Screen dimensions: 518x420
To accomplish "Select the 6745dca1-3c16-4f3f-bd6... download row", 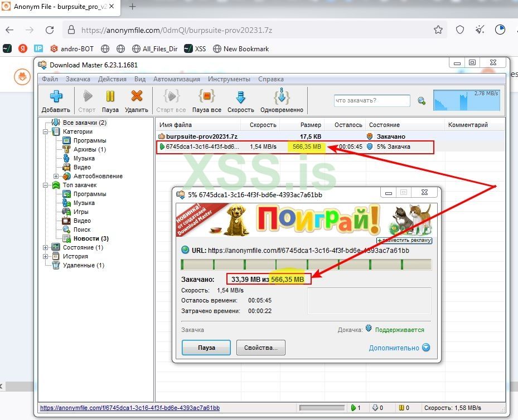I will [330, 147].
